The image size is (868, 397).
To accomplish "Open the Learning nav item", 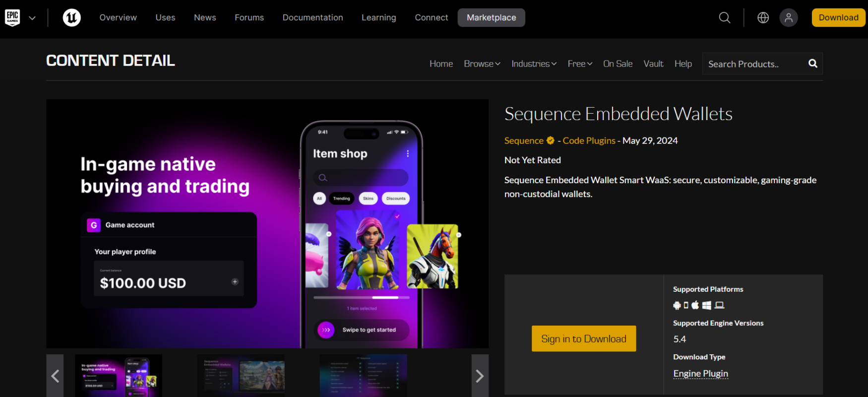I will point(378,18).
